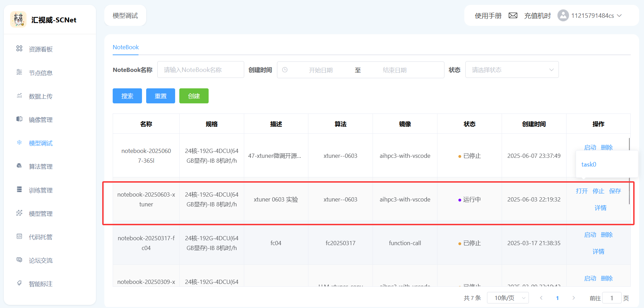Click the user avatar icon
Viewport: 644px width, 308px height.
[563, 16]
